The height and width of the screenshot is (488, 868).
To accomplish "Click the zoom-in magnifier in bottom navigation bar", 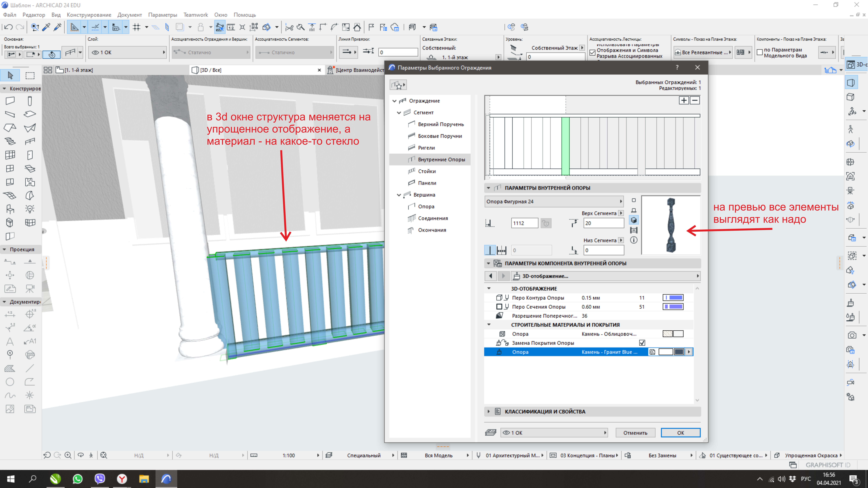I will click(x=68, y=455).
